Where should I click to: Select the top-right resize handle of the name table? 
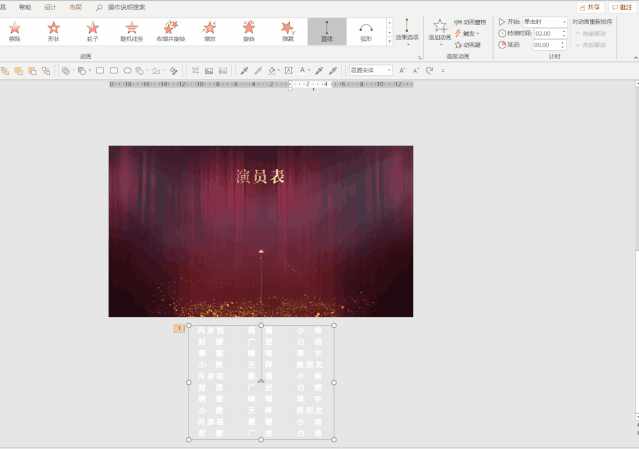pos(334,326)
